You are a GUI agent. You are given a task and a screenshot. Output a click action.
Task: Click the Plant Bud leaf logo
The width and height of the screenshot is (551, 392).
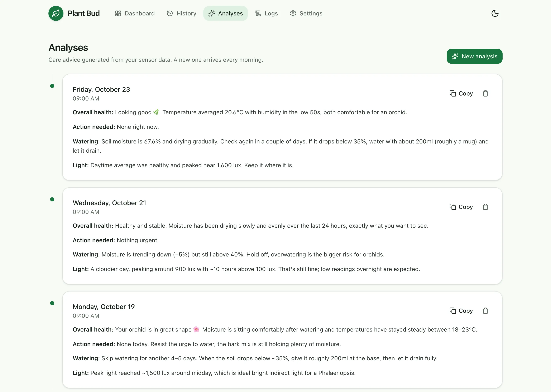coord(56,13)
